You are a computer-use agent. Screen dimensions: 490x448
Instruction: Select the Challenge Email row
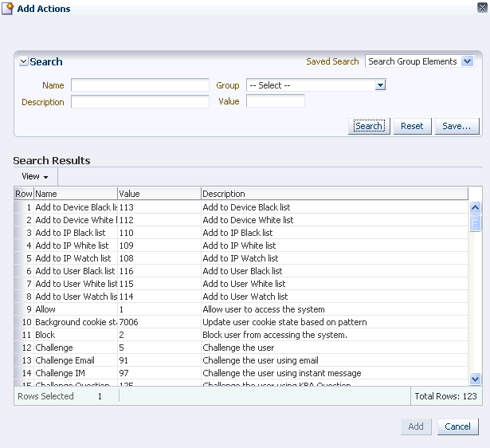click(241, 360)
